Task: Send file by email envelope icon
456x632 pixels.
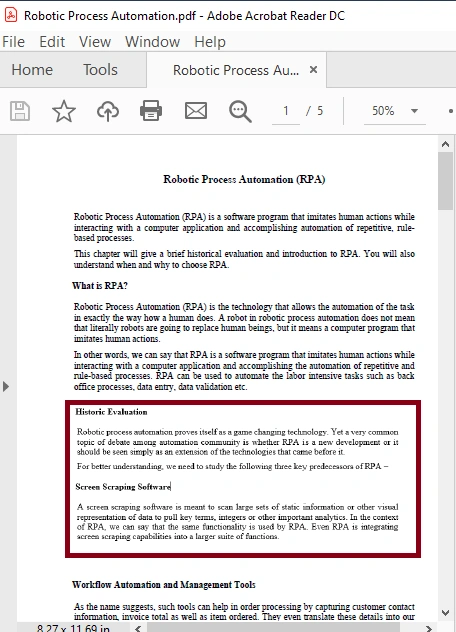Action: point(196,111)
